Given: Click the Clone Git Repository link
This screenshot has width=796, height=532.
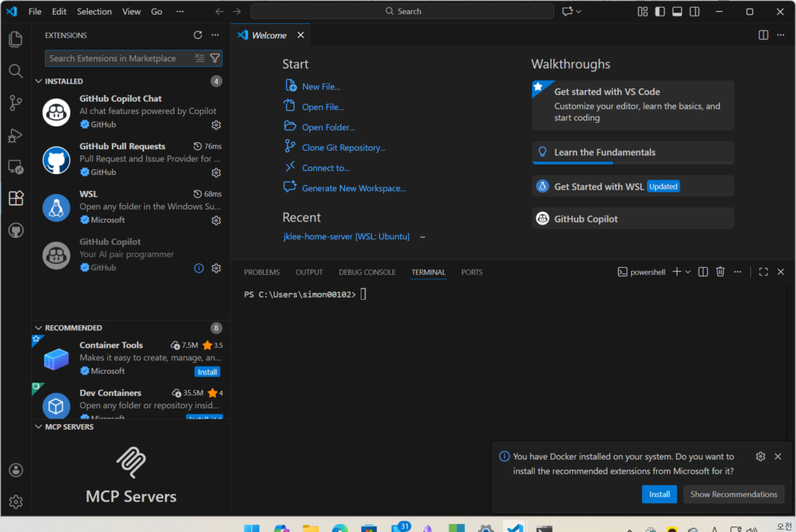Looking at the screenshot, I should pos(344,148).
